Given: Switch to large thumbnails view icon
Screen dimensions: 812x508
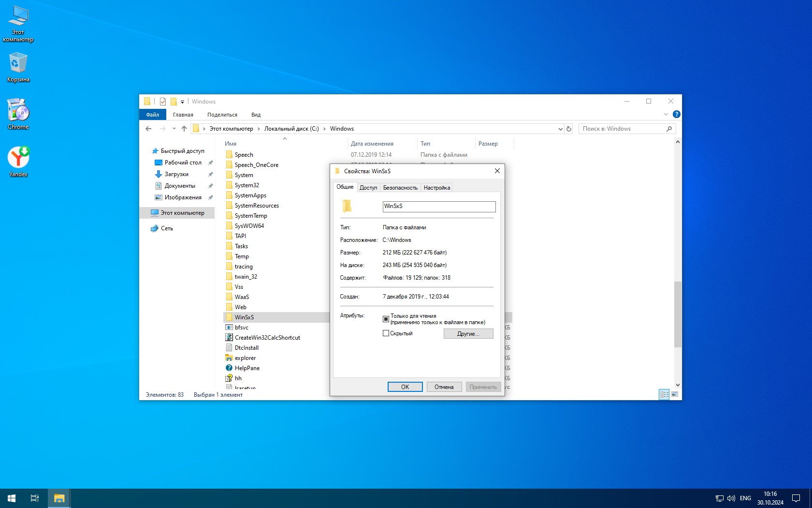Looking at the screenshot, I should click(x=675, y=394).
